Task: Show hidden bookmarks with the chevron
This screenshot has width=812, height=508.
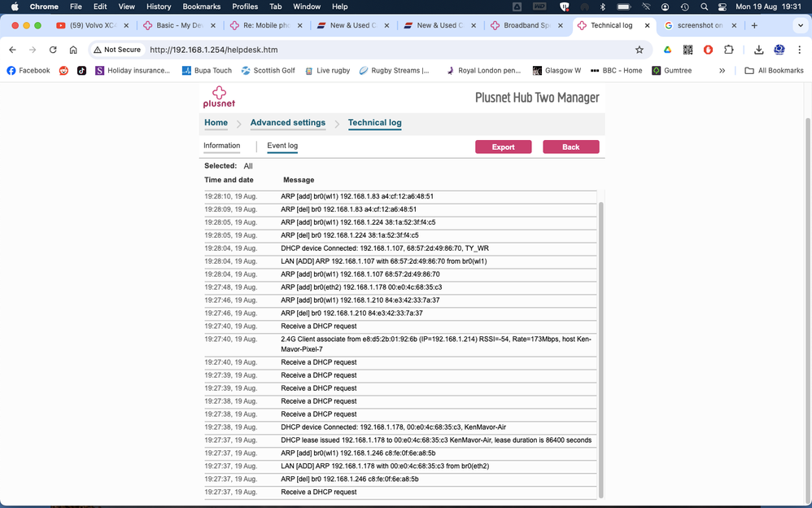Action: click(722, 71)
